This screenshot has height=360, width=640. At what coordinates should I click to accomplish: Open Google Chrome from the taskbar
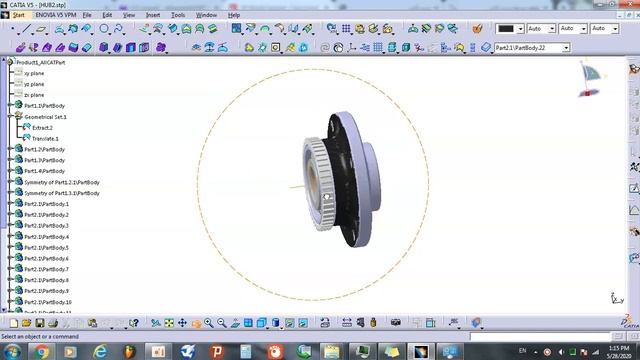(x=41, y=351)
